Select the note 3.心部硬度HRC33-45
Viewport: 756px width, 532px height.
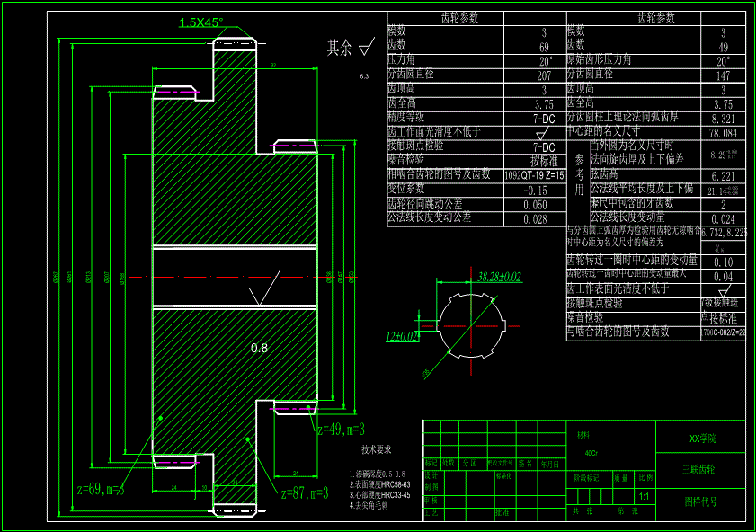(x=380, y=495)
